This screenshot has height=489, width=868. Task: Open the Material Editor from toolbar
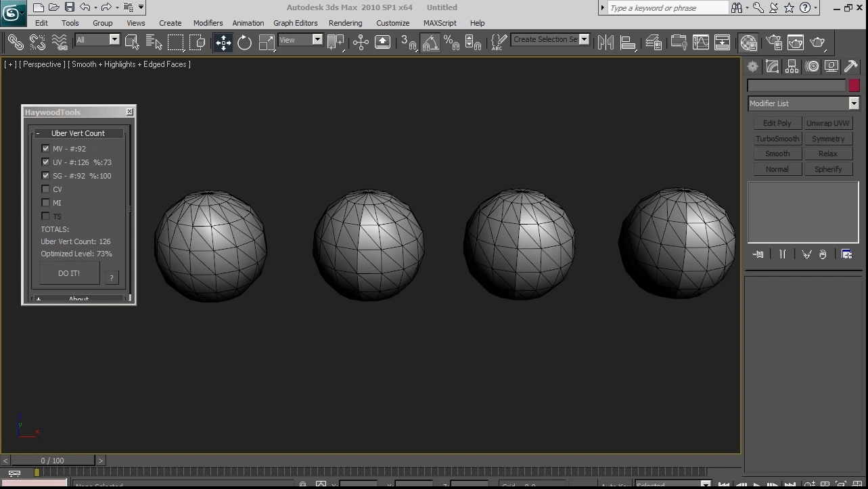(x=748, y=43)
